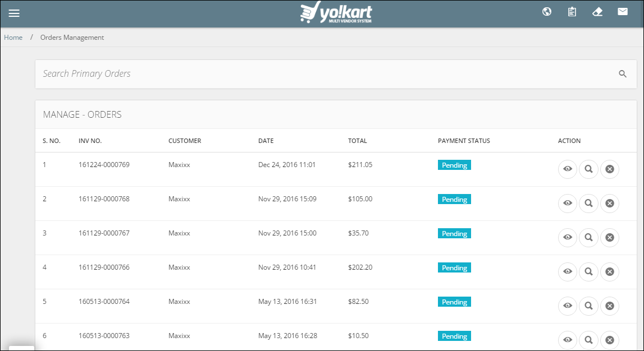Click total amount $82.50
Image resolution: width=644 pixels, height=351 pixels.
point(358,302)
